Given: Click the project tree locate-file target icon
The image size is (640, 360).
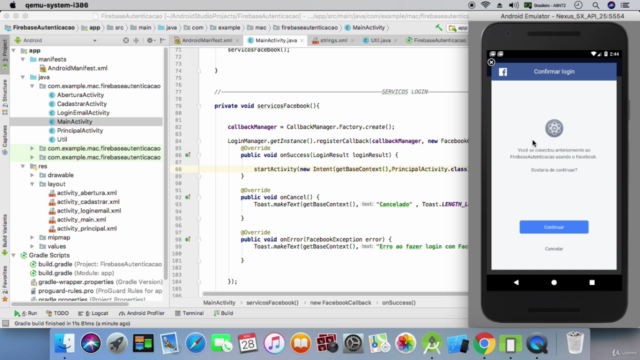Looking at the screenshot, I should tap(126, 40).
